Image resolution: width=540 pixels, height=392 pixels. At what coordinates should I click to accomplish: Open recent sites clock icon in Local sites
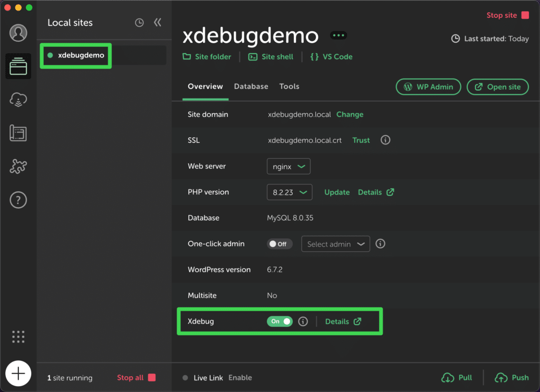(139, 23)
